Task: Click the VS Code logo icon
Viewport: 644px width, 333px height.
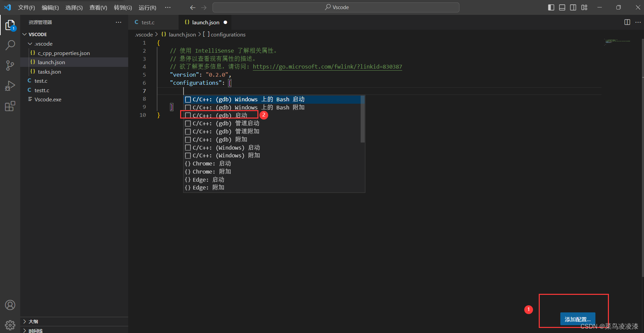Action: tap(7, 7)
